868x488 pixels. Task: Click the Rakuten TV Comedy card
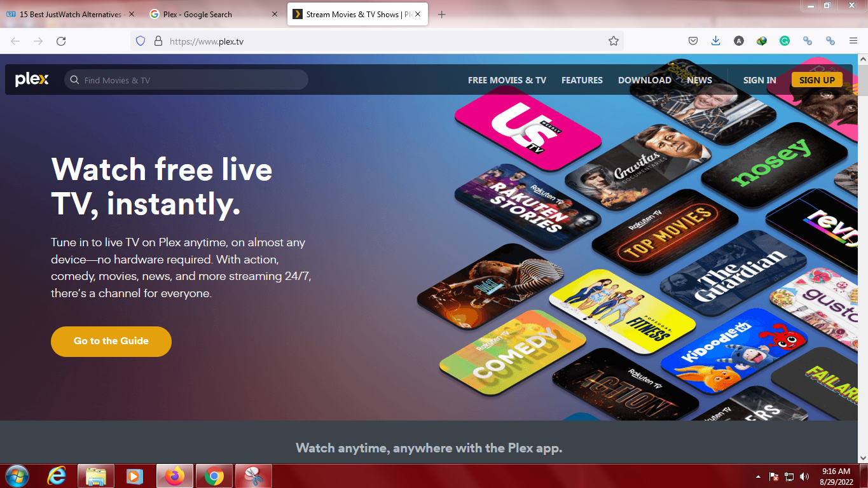(x=513, y=352)
